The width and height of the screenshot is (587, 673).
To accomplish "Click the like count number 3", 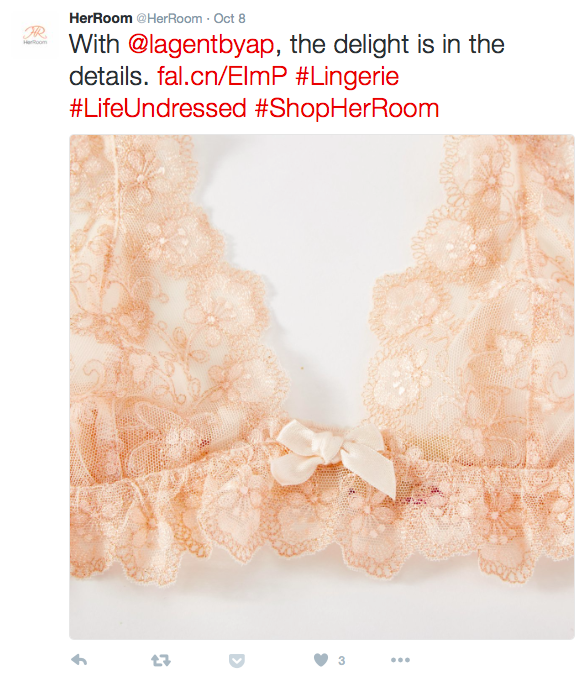I will click(342, 661).
